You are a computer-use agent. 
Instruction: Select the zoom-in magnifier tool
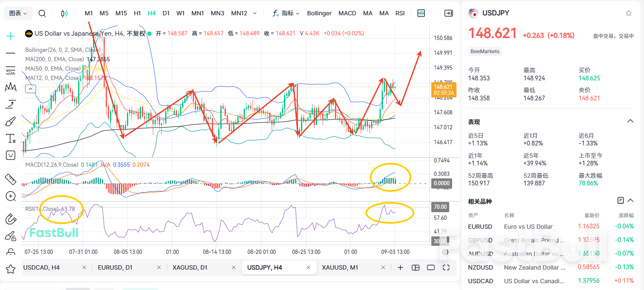click(10, 196)
